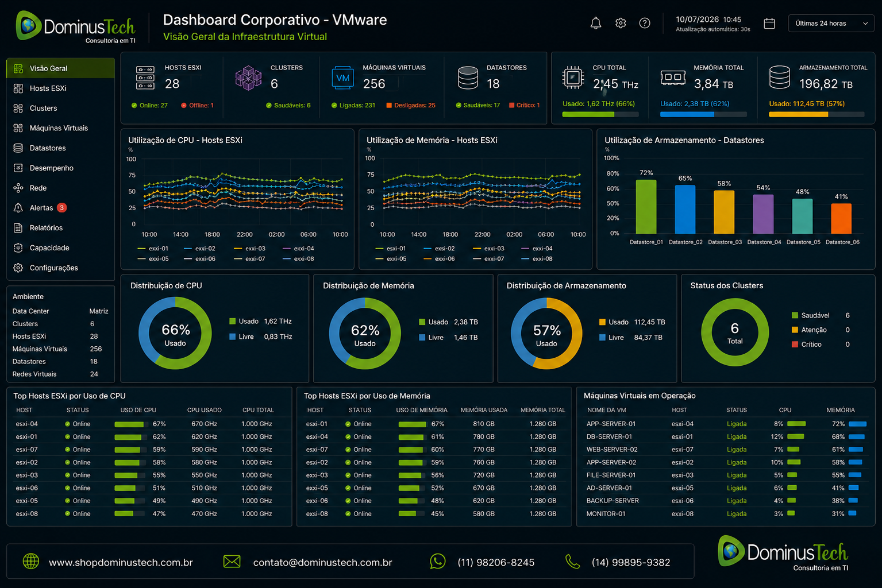Sort by USO DE CPU column header
Image resolution: width=882 pixels, height=588 pixels.
pos(138,411)
